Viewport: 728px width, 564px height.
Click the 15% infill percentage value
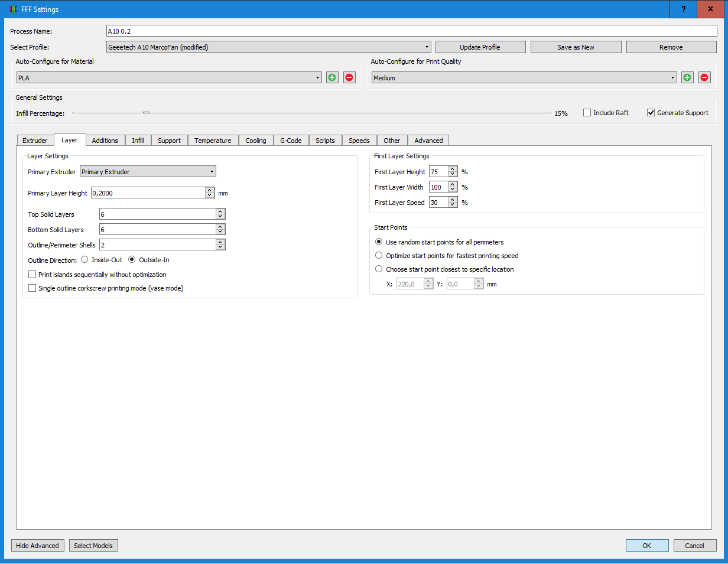pos(561,113)
